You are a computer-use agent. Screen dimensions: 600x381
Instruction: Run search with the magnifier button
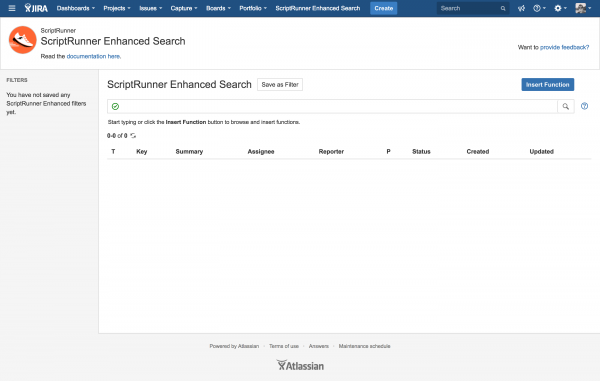tap(566, 106)
